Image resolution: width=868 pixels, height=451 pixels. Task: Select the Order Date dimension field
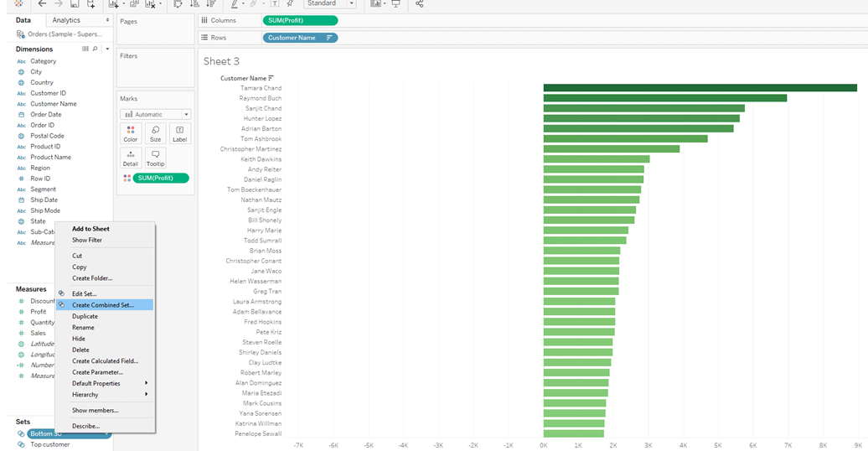click(x=46, y=114)
